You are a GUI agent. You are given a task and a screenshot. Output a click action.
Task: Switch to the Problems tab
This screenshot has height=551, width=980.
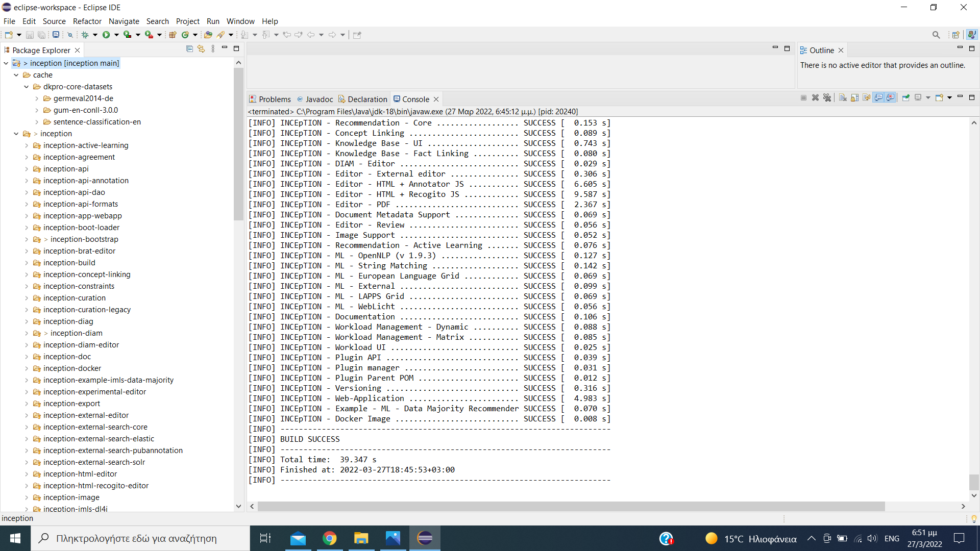click(269, 99)
